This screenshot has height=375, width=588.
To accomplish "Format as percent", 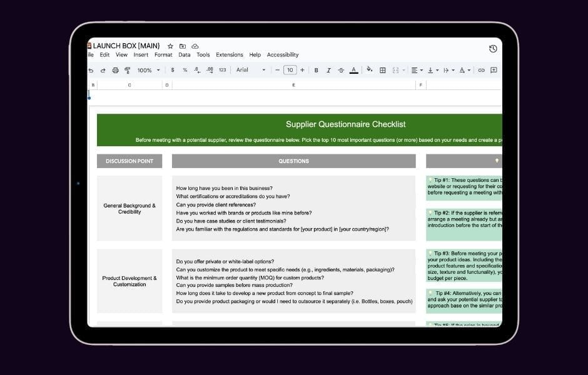I will coord(185,70).
